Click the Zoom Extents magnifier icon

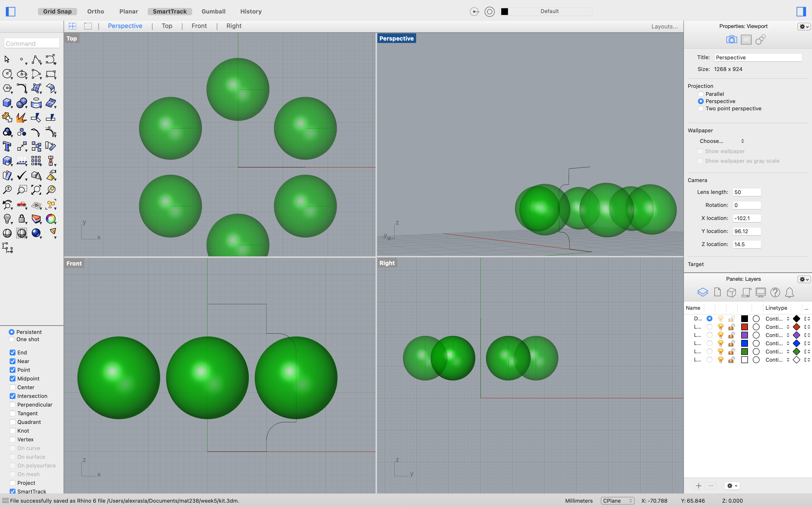[x=36, y=190]
